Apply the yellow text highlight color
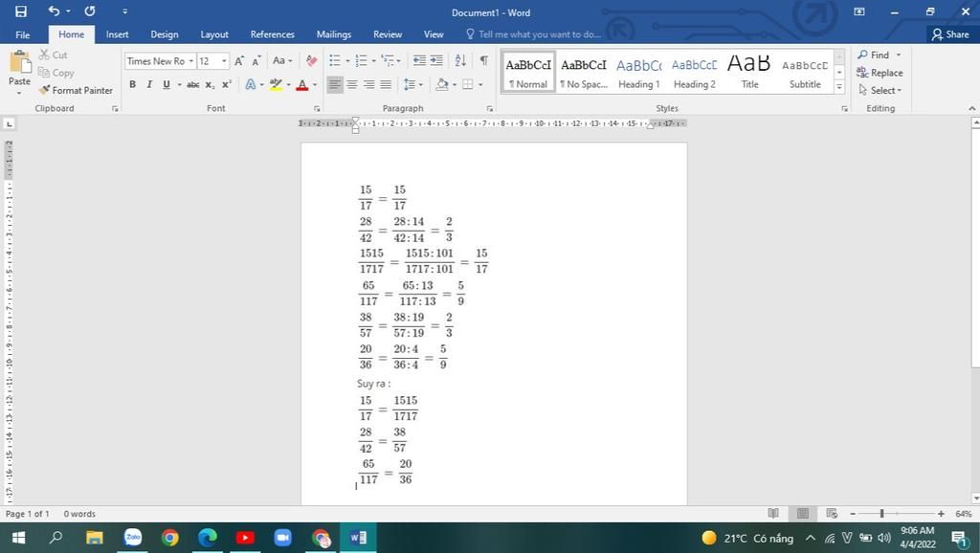980x553 pixels. tap(276, 84)
